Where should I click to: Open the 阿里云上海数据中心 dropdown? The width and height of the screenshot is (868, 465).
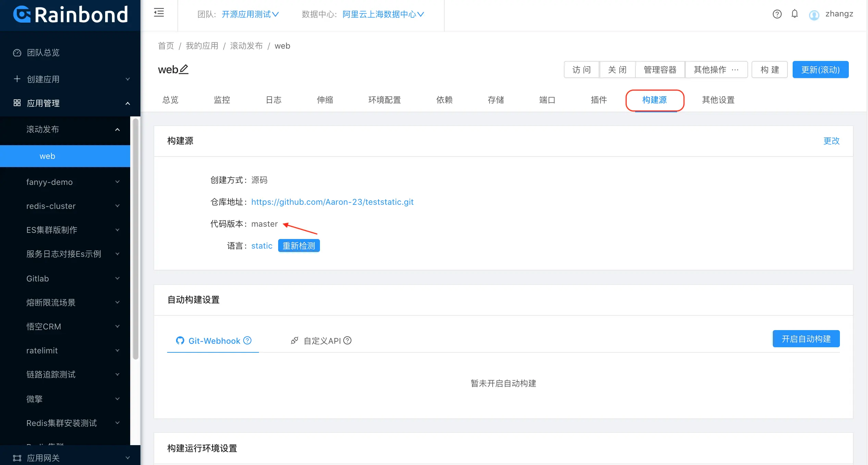click(383, 14)
